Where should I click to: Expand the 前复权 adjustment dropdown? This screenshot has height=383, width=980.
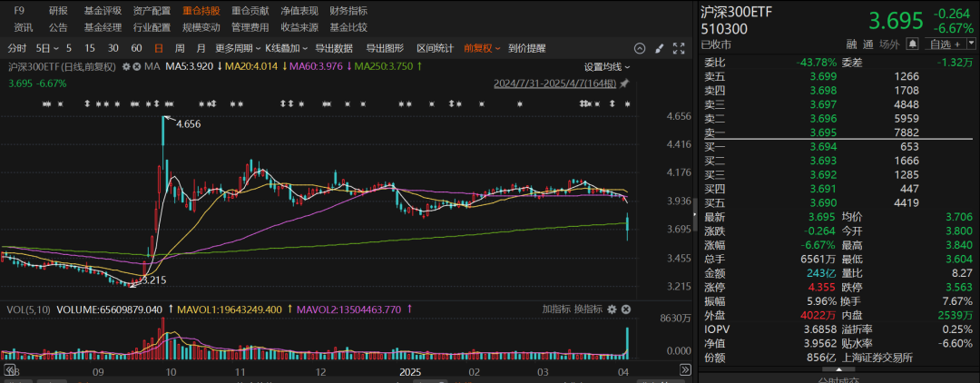481,48
